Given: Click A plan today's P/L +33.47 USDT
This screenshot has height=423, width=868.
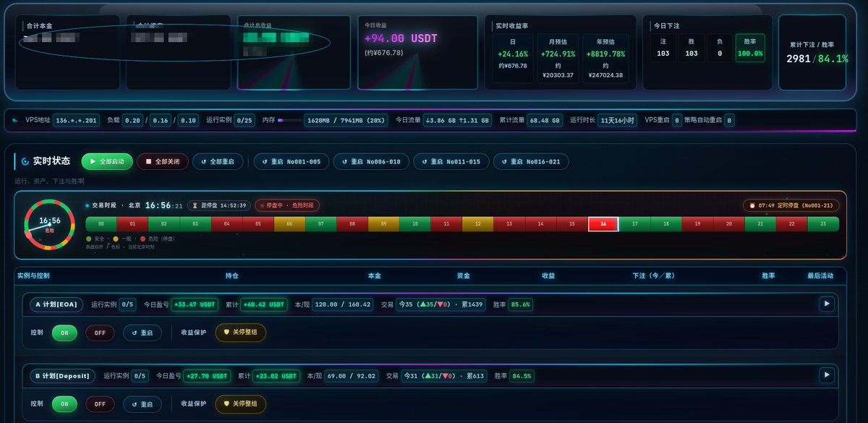Looking at the screenshot, I should 195,304.
